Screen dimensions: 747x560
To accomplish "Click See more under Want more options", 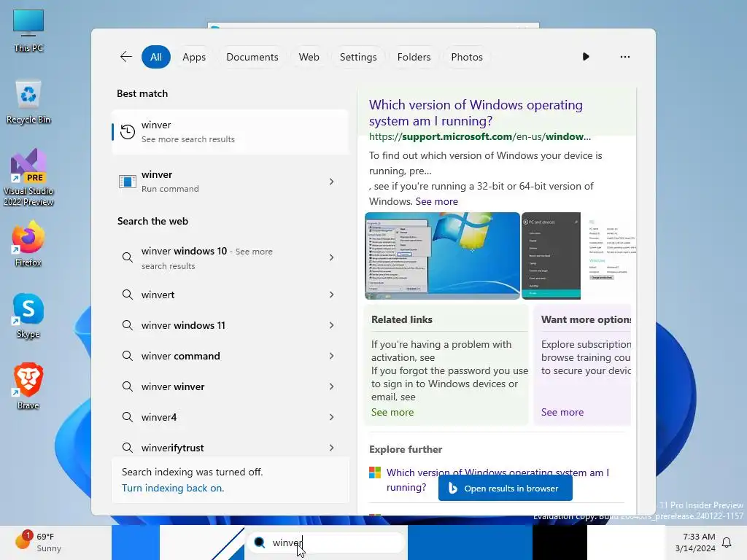I will click(x=562, y=413).
